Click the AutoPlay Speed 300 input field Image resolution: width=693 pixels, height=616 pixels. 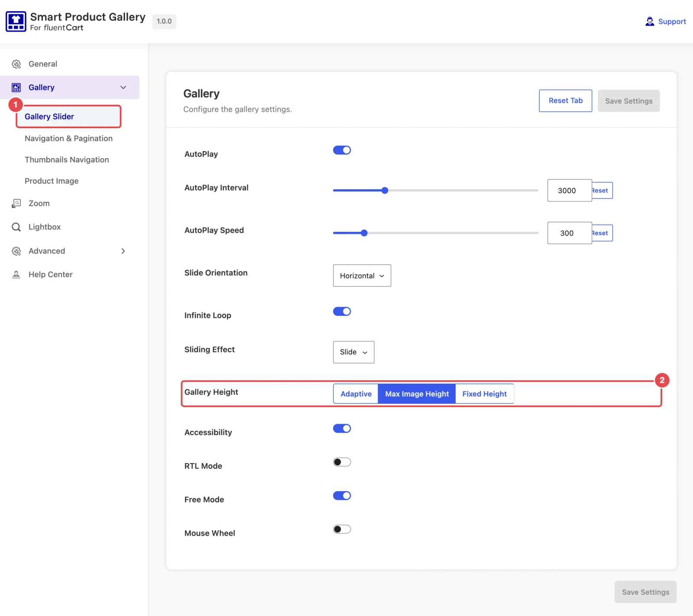570,233
